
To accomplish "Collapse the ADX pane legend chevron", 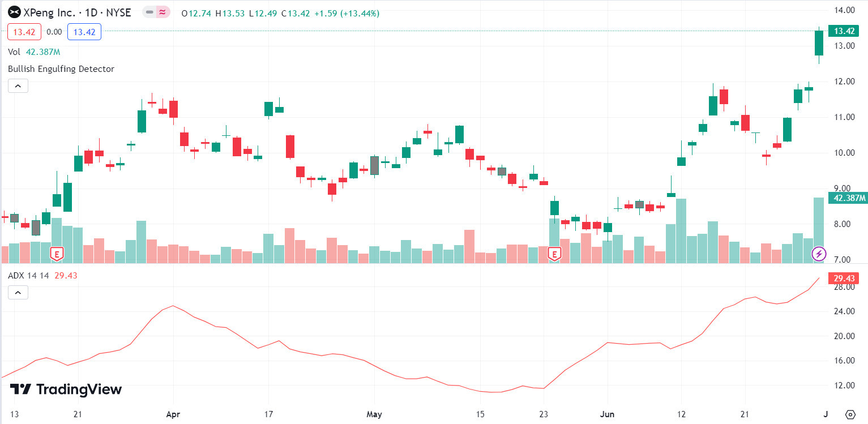I will [18, 293].
